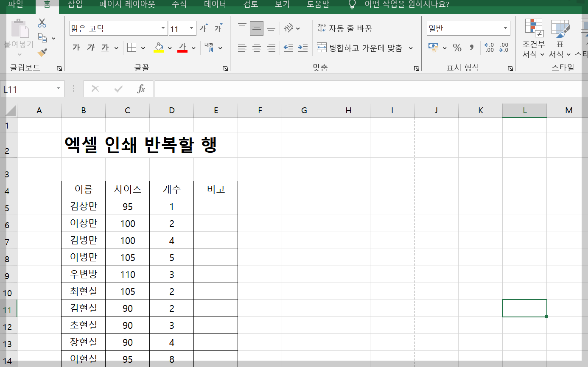This screenshot has width=588, height=367.
Task: Expand the fill color dropdown arrow
Action: (x=170, y=48)
